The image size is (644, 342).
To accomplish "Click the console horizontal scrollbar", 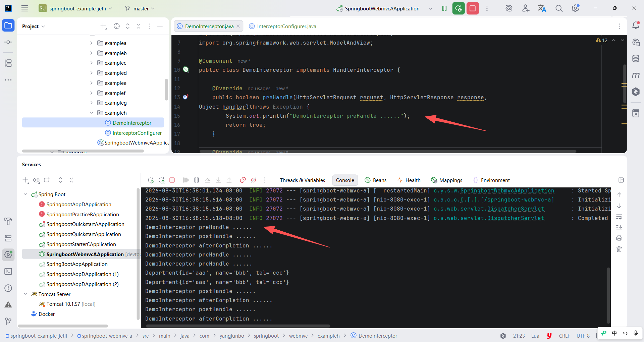I will point(238,326).
